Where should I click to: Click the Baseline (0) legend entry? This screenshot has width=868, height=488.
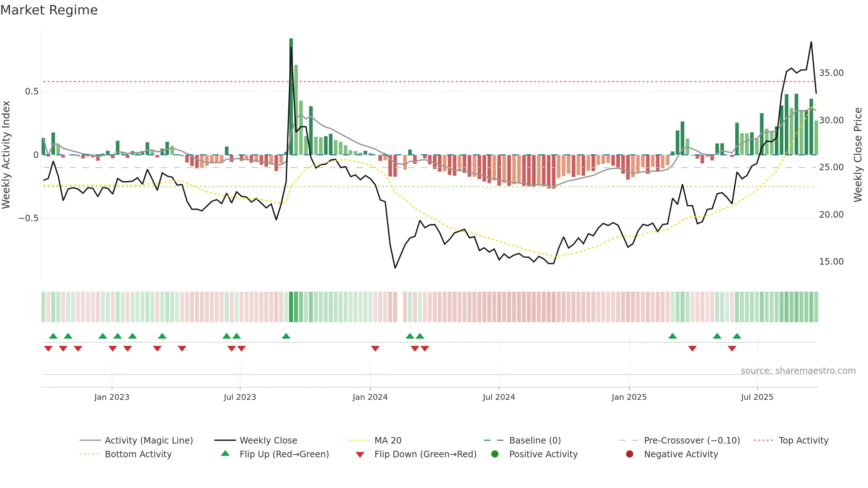[x=522, y=440]
